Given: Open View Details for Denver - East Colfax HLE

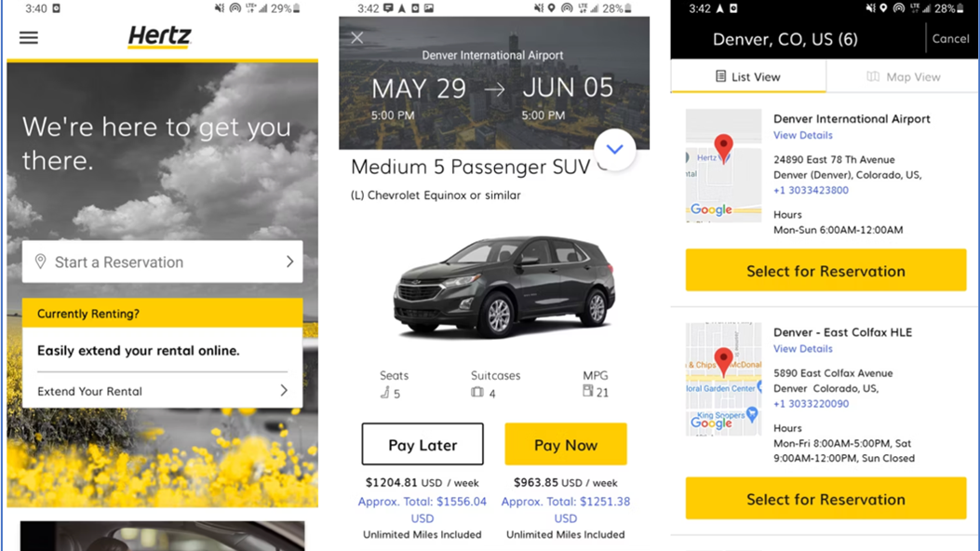Looking at the screenshot, I should coord(802,349).
